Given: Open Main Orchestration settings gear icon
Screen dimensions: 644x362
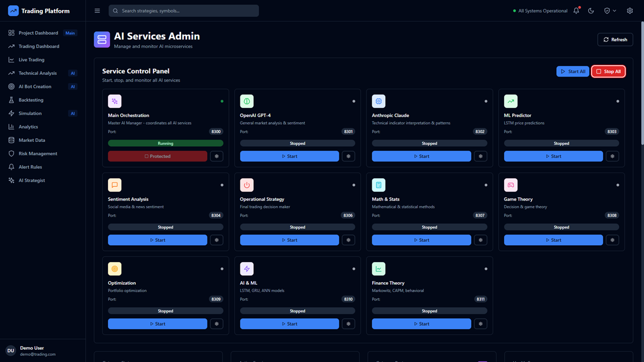Looking at the screenshot, I should coord(216,156).
